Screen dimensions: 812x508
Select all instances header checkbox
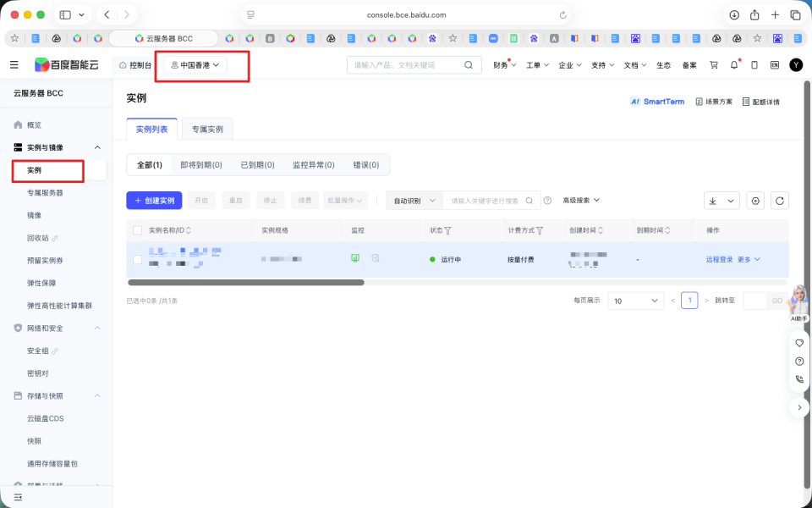pyautogui.click(x=137, y=230)
